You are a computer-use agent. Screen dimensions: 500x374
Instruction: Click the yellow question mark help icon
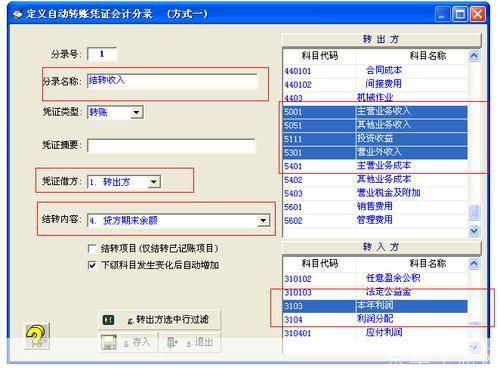point(37,336)
